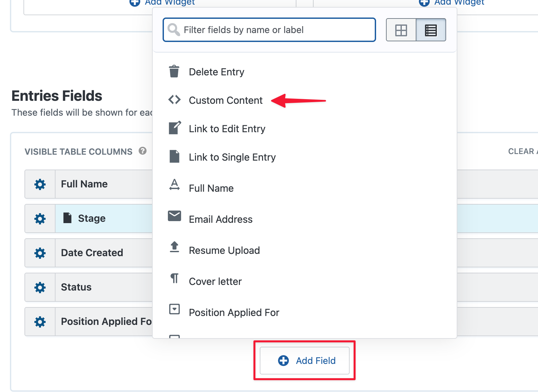Switch to list view layout
538x392 pixels.
[x=431, y=30]
